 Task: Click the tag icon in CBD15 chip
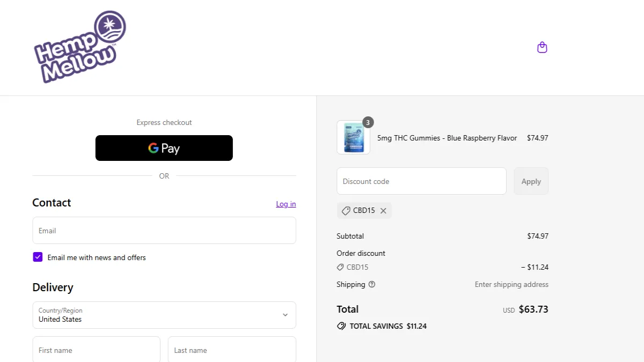click(x=346, y=211)
